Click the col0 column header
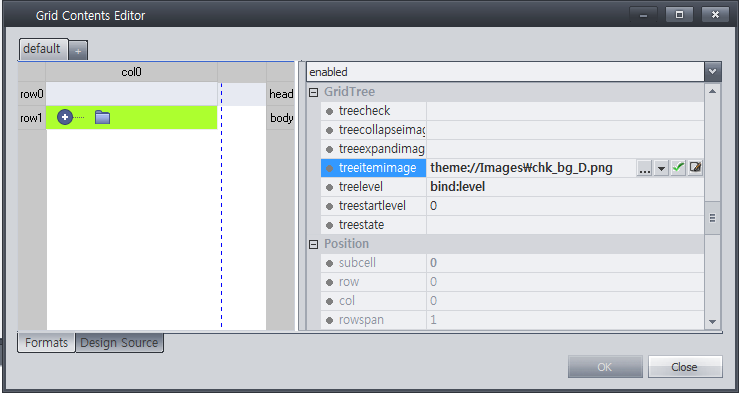739x393 pixels. pos(131,72)
